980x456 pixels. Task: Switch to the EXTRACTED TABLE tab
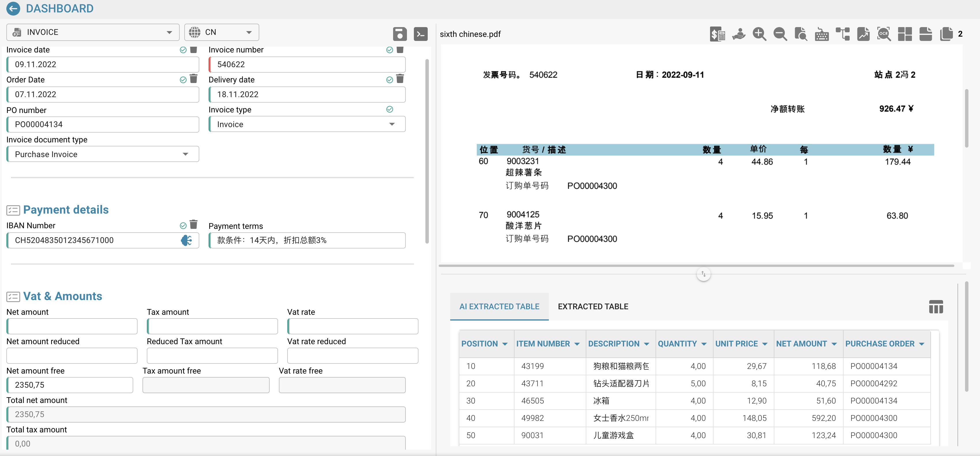tap(593, 306)
